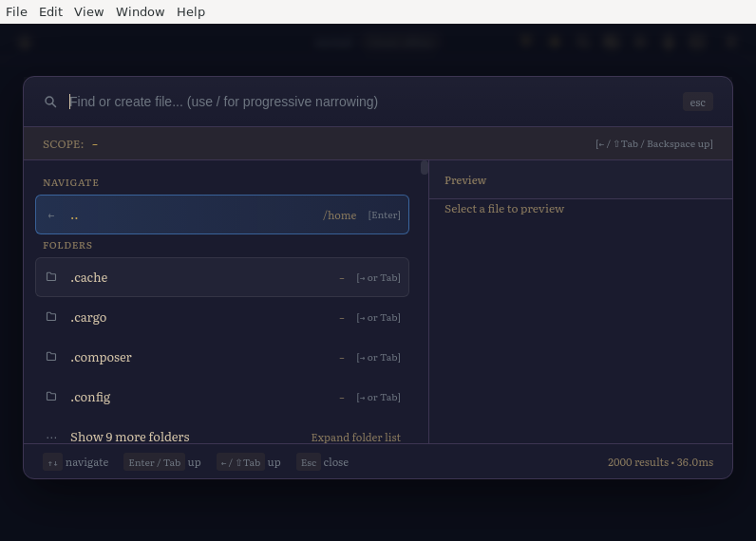Click the ellipsis icon beside Show more folders
This screenshot has width=756, height=541.
(51, 438)
